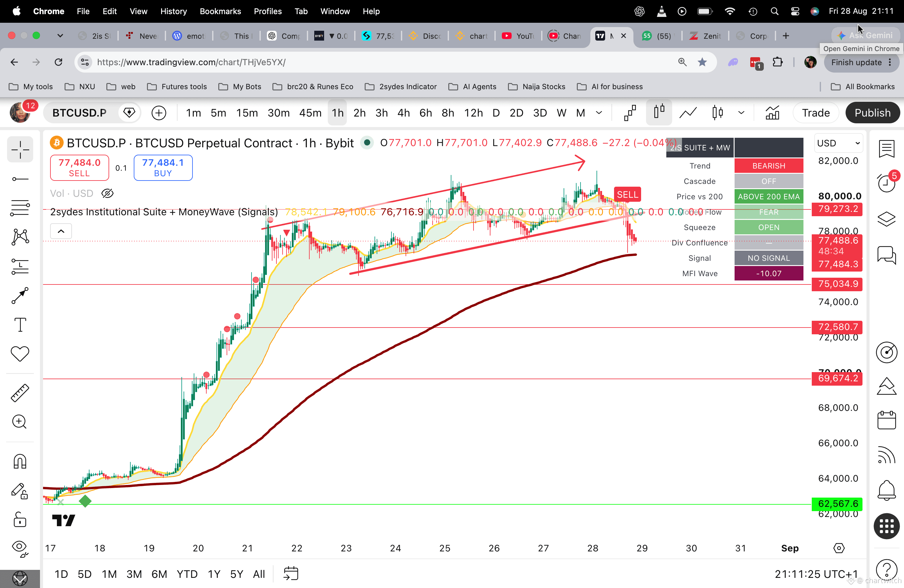904x588 pixels.
Task: Toggle hide all drawings eye
Action: pyautogui.click(x=20, y=549)
